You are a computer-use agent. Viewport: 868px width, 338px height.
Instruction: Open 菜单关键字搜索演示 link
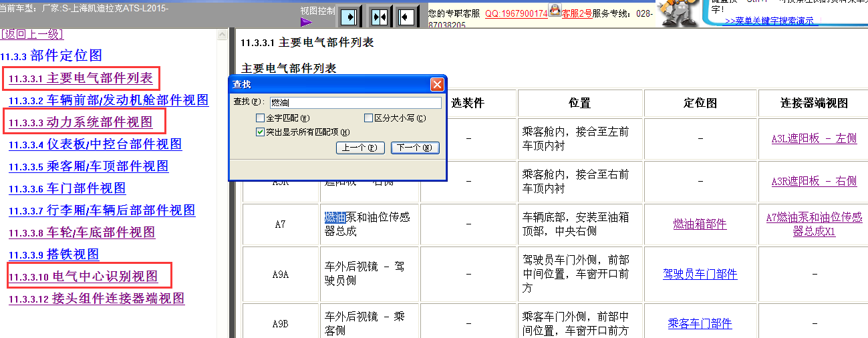pyautogui.click(x=769, y=21)
